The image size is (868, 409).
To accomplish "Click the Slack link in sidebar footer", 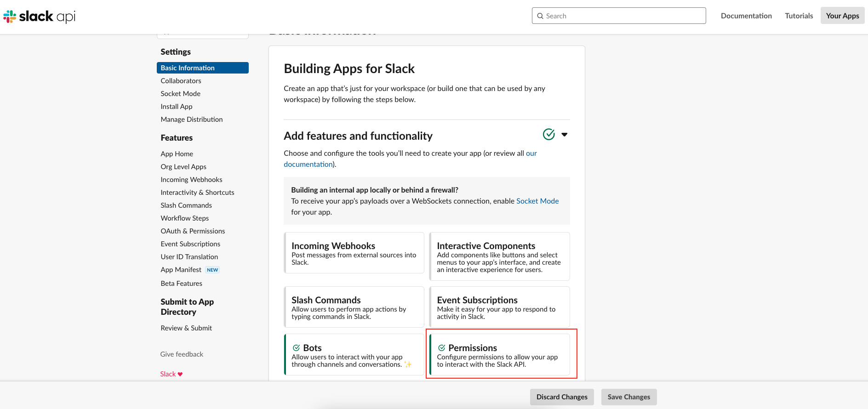I will pos(168,374).
